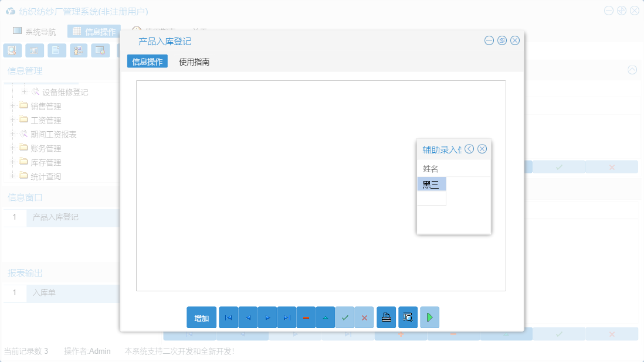Click 统计查询 tree item label
This screenshot has width=644, height=362.
[x=46, y=176]
